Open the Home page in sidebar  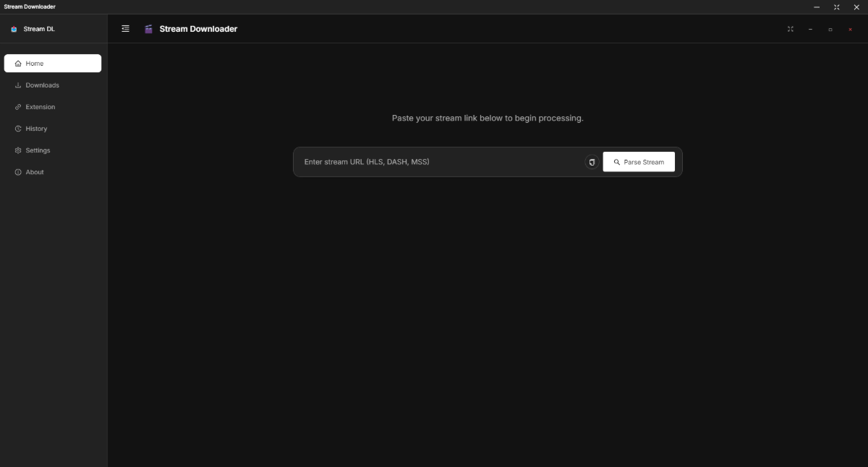click(x=53, y=64)
